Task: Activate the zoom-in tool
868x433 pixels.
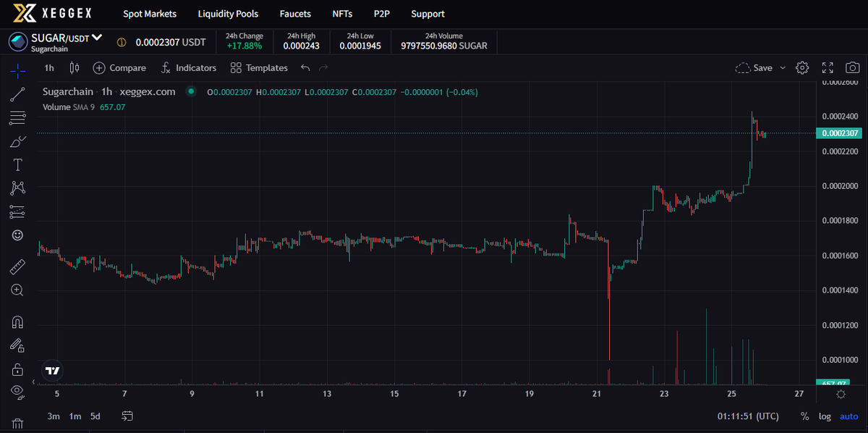Action: (x=17, y=290)
